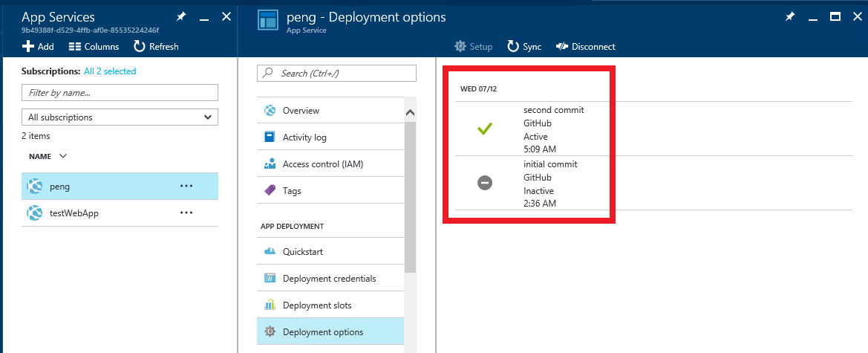Click the Add plus icon
The height and width of the screenshot is (353, 868).
coord(27,47)
